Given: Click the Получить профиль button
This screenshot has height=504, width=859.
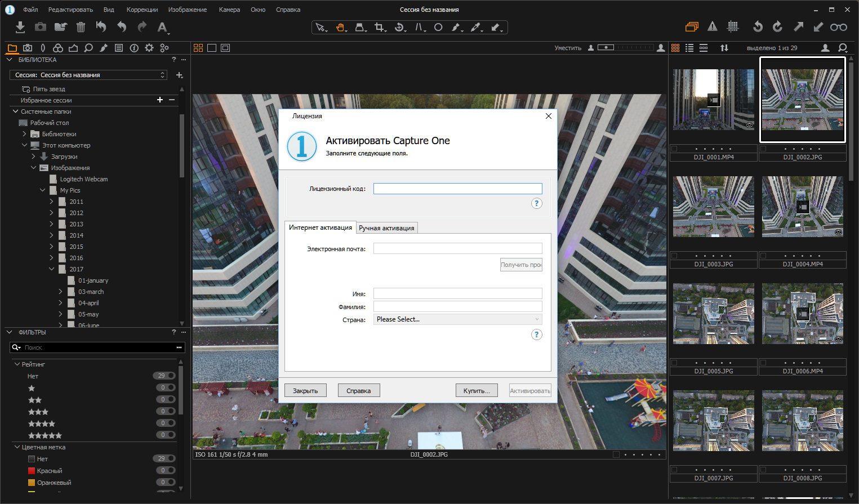Looking at the screenshot, I should point(521,265).
